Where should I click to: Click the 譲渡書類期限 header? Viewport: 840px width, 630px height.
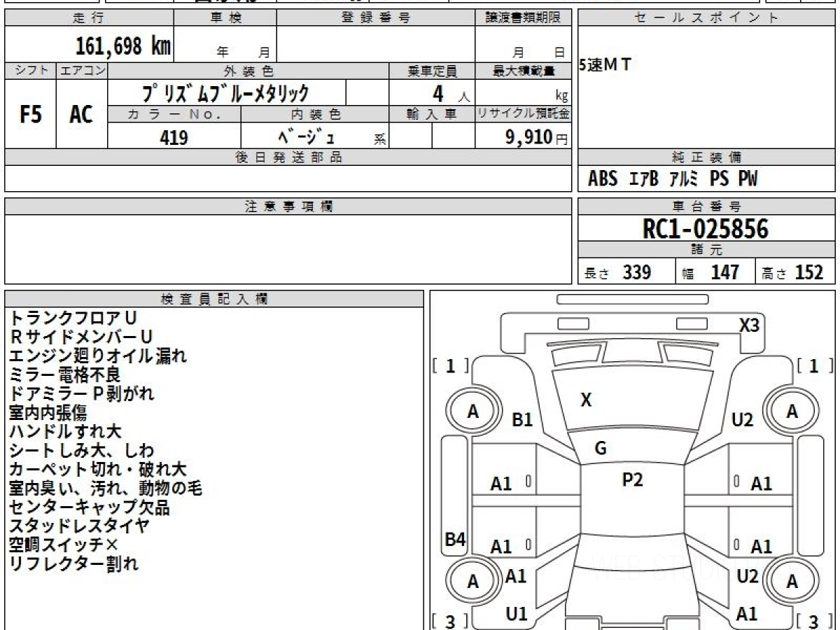tap(524, 18)
